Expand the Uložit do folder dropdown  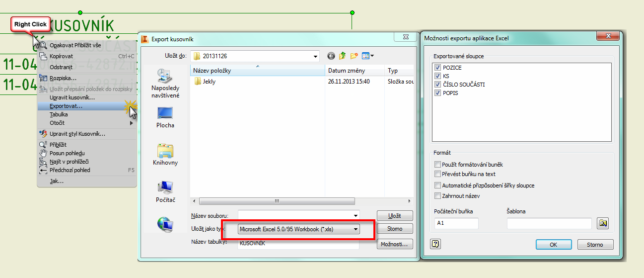point(315,56)
